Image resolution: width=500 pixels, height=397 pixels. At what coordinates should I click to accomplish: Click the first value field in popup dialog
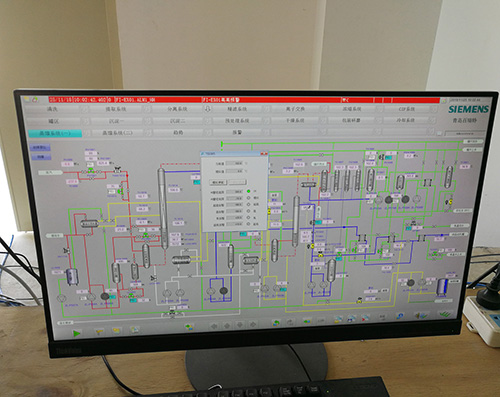pyautogui.click(x=235, y=163)
